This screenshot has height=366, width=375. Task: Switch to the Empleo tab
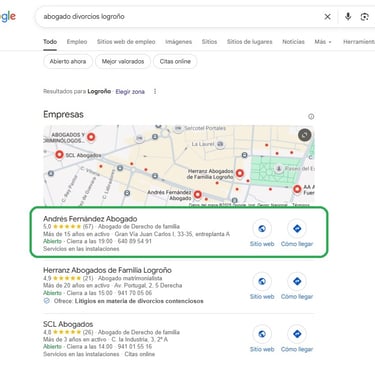tap(77, 42)
